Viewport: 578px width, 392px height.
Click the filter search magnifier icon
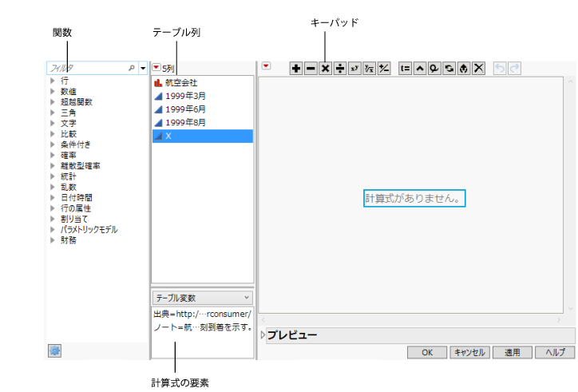(132, 68)
